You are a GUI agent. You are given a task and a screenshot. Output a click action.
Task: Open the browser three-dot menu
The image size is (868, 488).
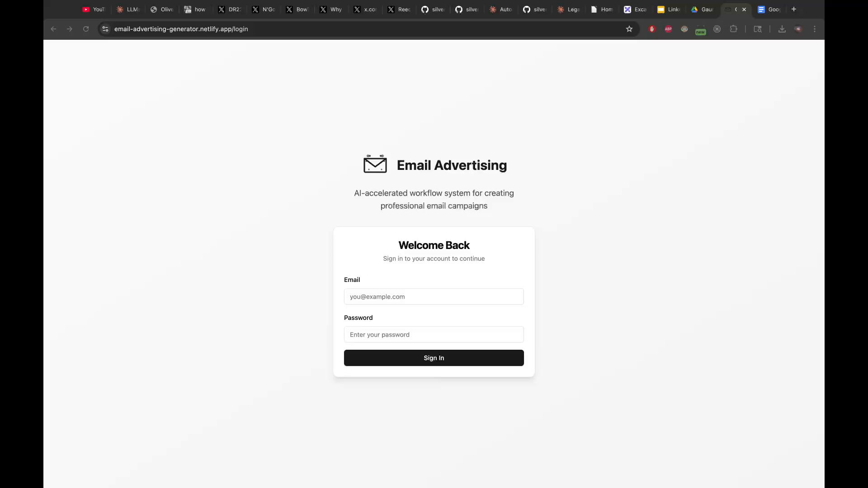[814, 29]
